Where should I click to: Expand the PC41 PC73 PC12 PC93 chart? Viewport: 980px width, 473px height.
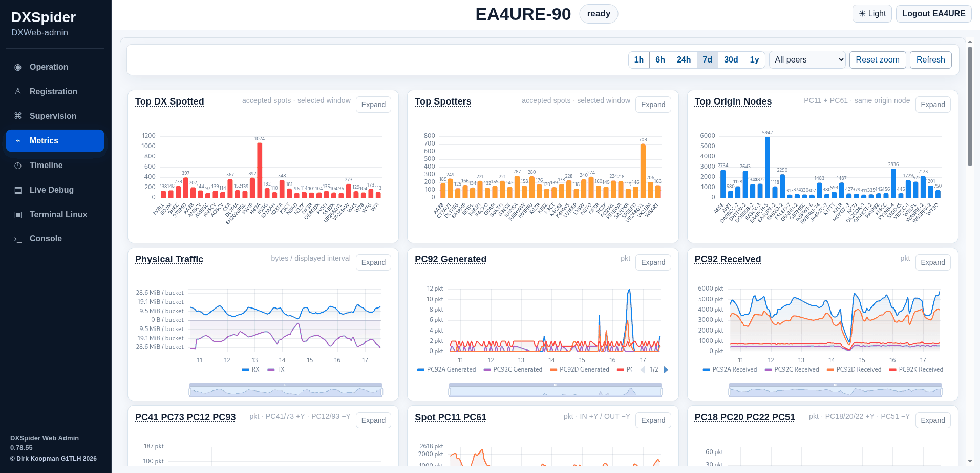click(373, 420)
